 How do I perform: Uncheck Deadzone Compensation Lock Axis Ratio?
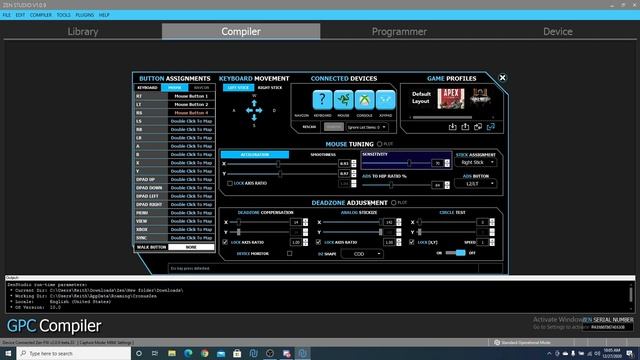coord(225,242)
